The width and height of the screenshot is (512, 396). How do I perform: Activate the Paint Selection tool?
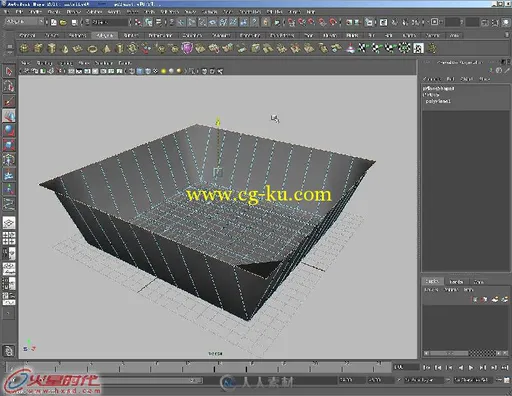coord(9,101)
